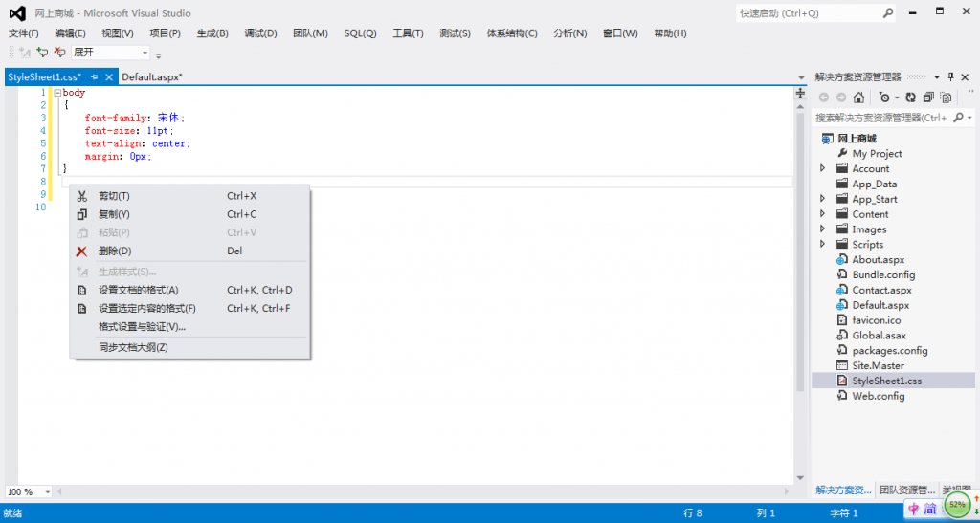Open the 工具(T) menu

pos(408,33)
